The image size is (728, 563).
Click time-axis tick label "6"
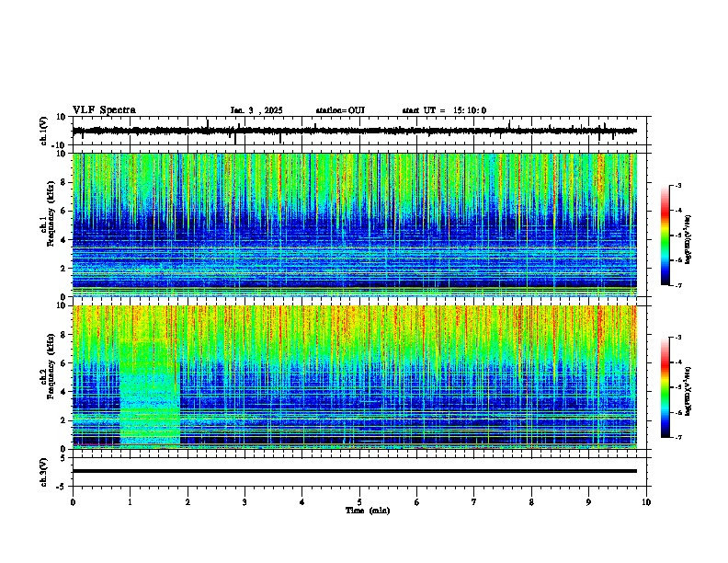(x=417, y=502)
